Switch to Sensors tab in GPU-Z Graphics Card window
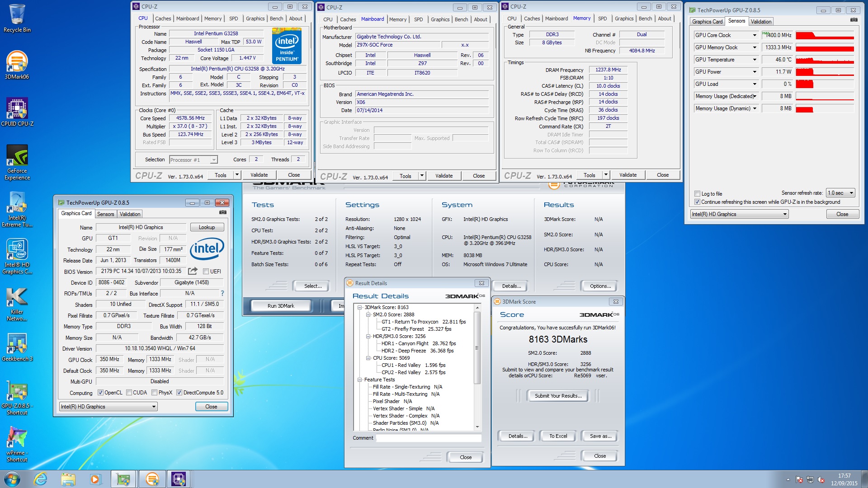The width and height of the screenshot is (868, 488). click(x=105, y=214)
